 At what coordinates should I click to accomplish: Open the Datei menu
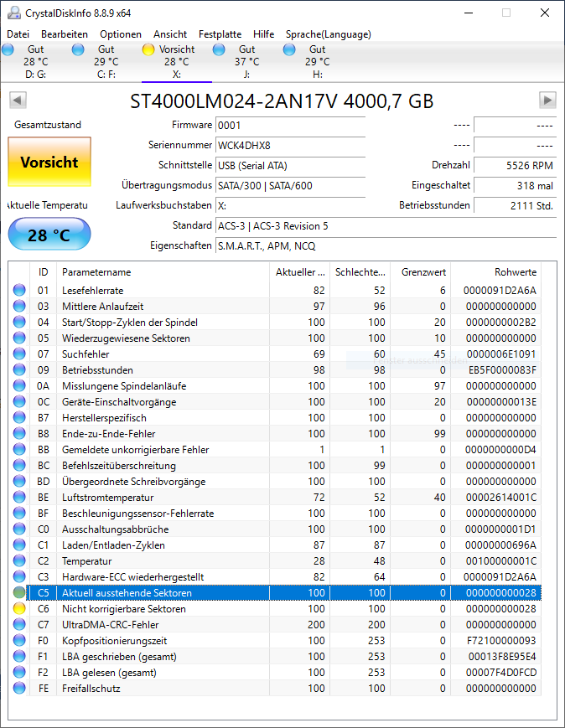click(x=18, y=34)
